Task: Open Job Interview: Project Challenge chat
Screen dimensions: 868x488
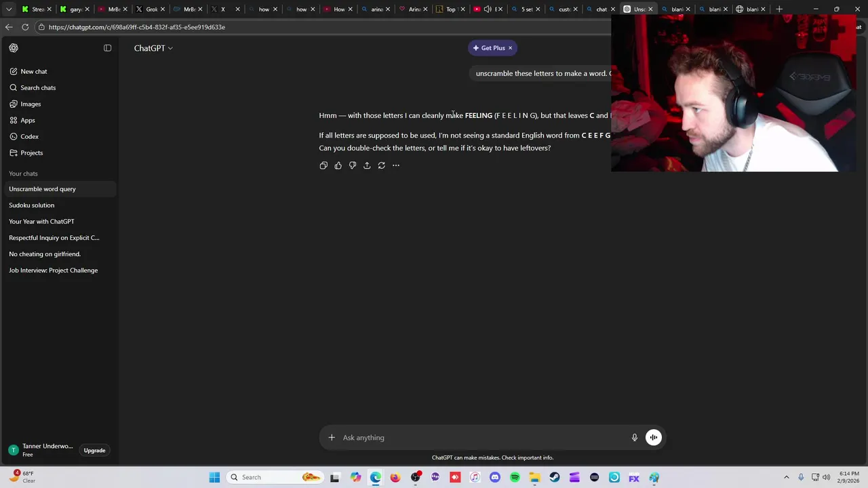Action: (x=59, y=270)
